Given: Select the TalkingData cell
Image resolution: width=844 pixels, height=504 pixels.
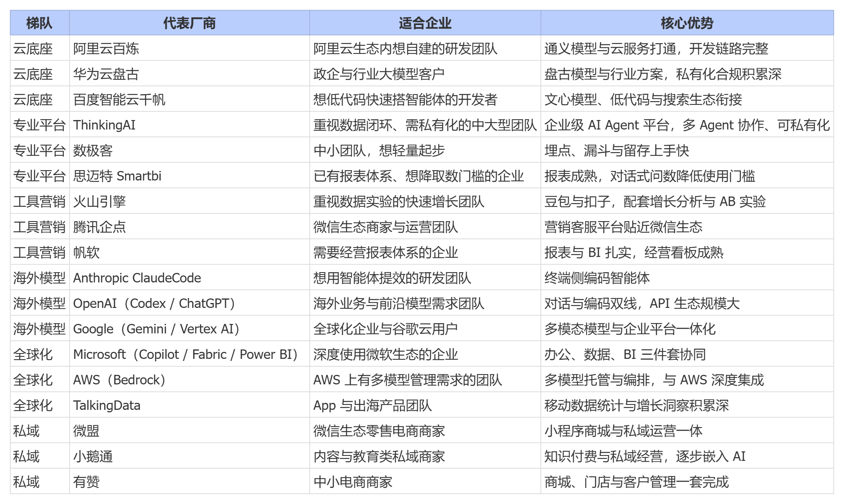Looking at the screenshot, I should 190,405.
